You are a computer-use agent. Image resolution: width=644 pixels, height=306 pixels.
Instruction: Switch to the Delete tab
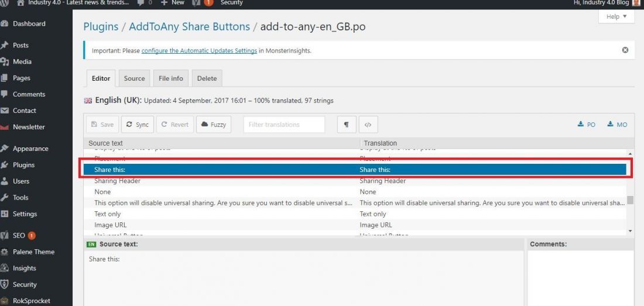pos(207,78)
